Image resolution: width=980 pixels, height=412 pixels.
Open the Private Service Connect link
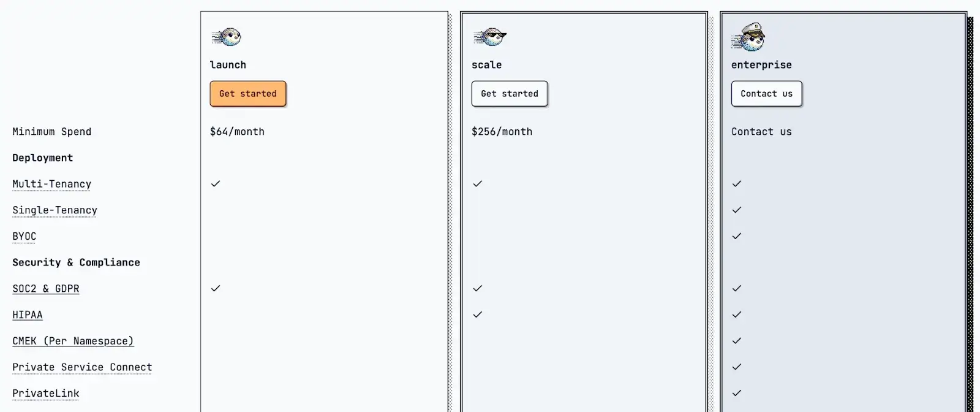tap(82, 367)
